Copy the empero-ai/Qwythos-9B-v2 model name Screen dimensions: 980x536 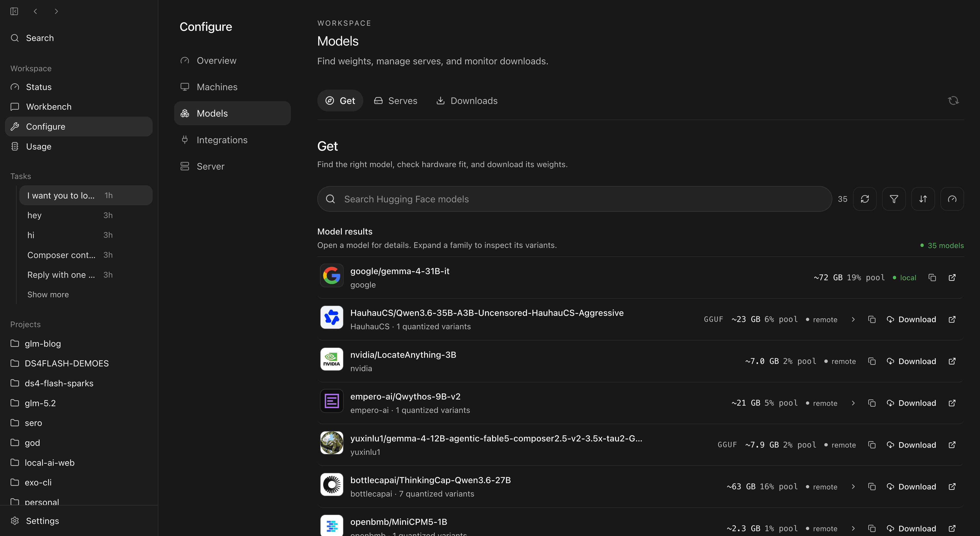click(x=872, y=403)
